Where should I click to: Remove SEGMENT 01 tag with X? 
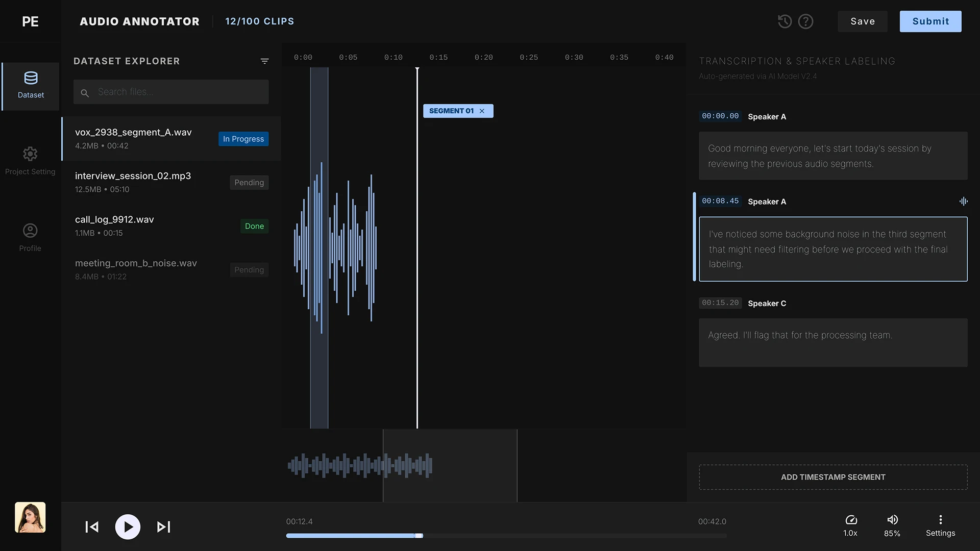482,111
